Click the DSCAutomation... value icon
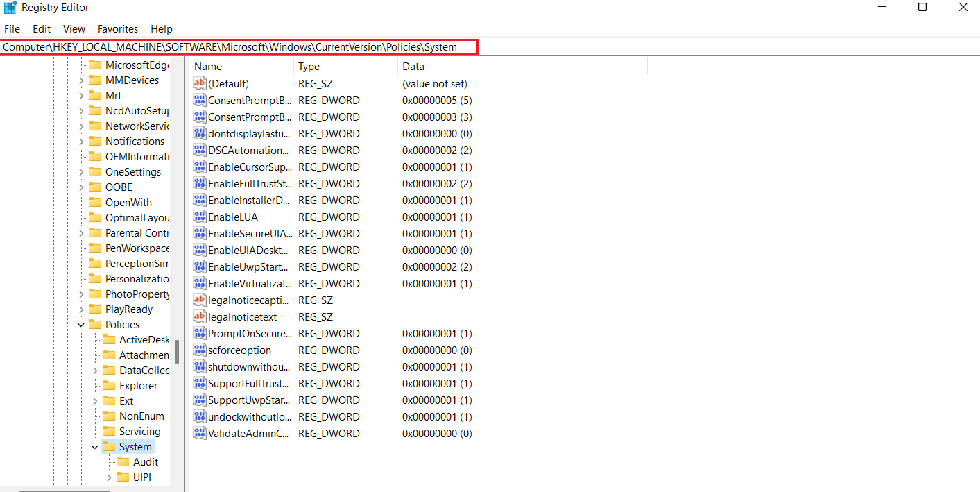The width and height of the screenshot is (980, 492). (x=200, y=150)
